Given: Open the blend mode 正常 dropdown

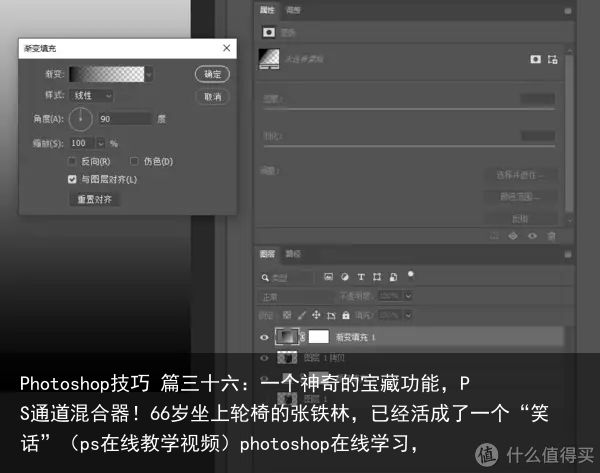Looking at the screenshot, I should click(296, 297).
